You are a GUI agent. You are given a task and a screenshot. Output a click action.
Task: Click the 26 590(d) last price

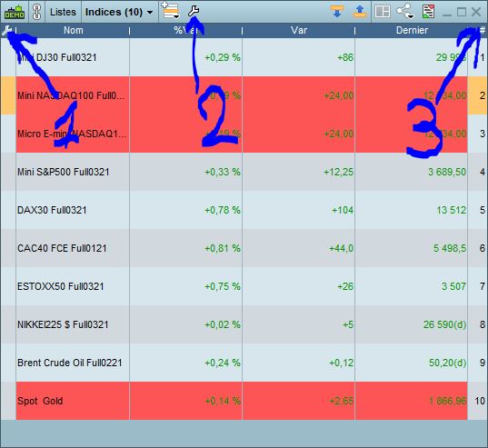click(x=444, y=324)
